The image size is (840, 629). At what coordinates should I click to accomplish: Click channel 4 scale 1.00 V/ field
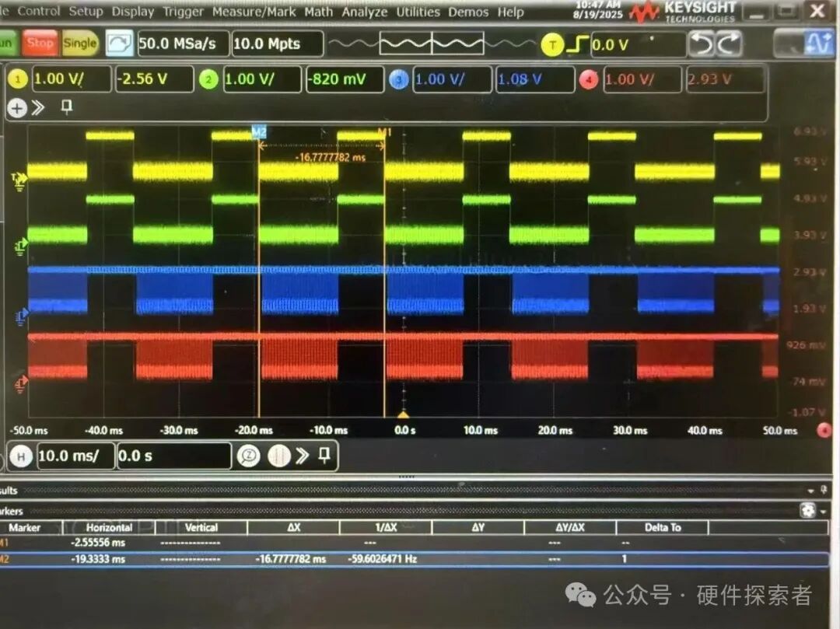[x=642, y=79]
